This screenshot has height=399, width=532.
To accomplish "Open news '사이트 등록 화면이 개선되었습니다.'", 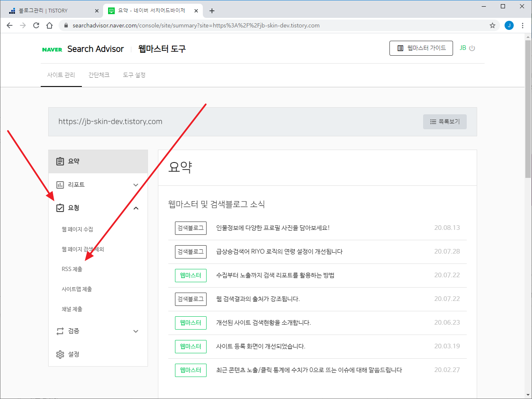I will pos(261,346).
